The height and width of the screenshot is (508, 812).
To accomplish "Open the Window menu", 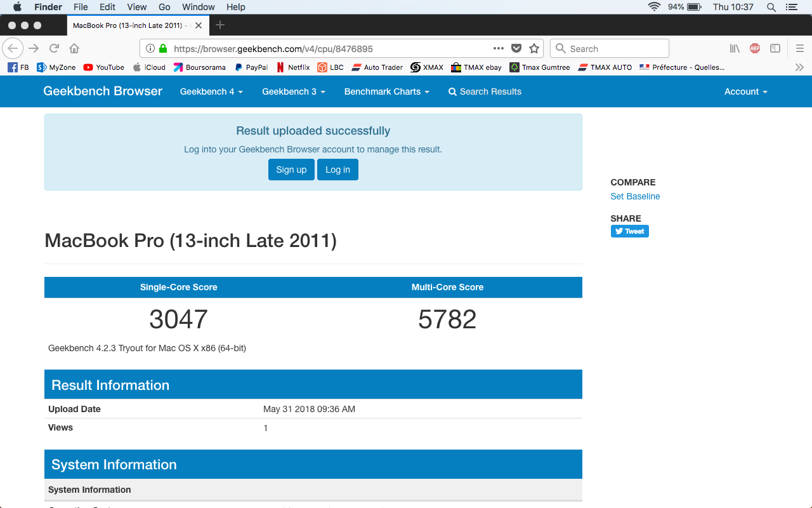I will click(x=199, y=7).
